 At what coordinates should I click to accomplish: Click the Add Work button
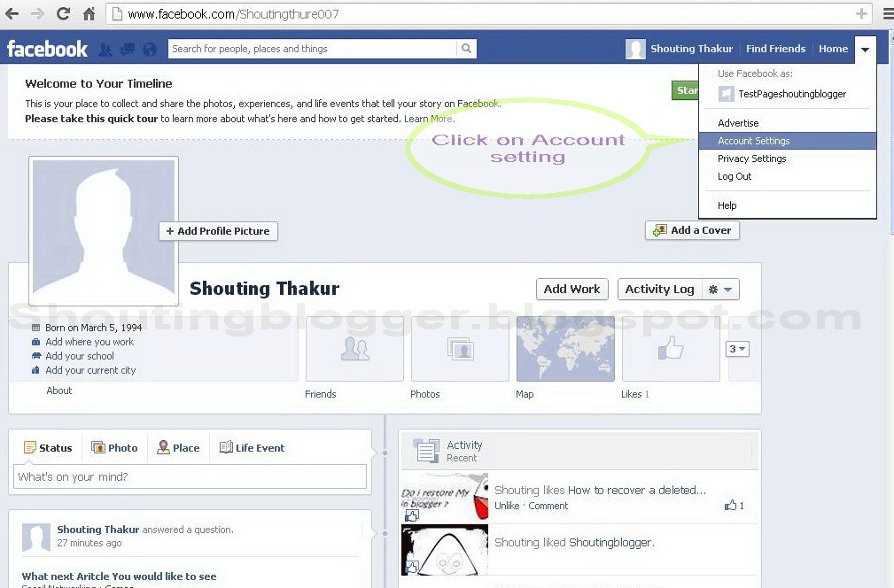[x=572, y=290]
